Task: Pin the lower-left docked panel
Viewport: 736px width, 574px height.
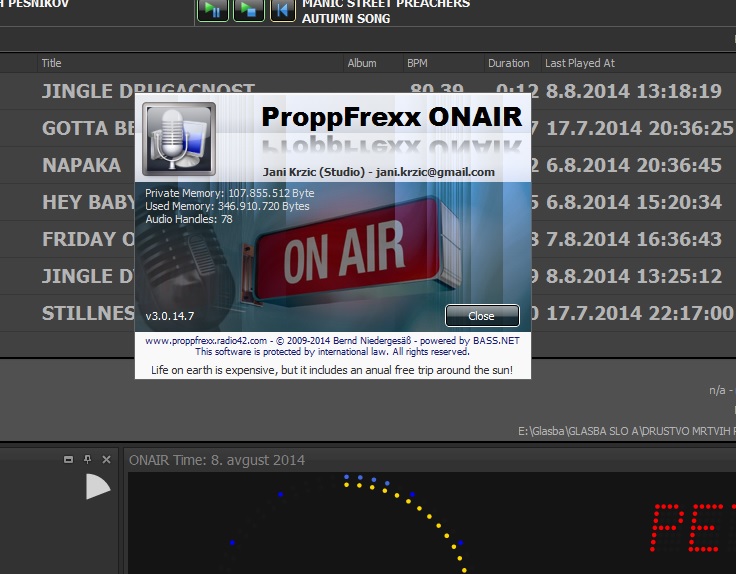Action: pyautogui.click(x=87, y=459)
